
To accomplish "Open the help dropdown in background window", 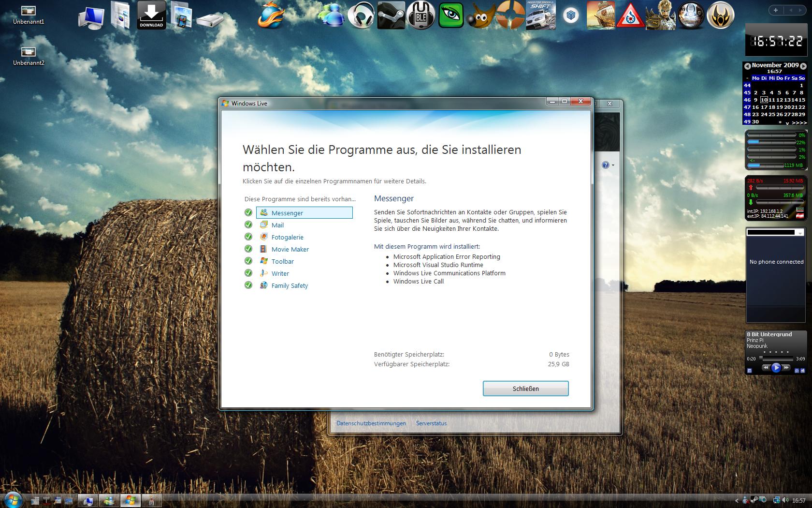I will click(608, 165).
